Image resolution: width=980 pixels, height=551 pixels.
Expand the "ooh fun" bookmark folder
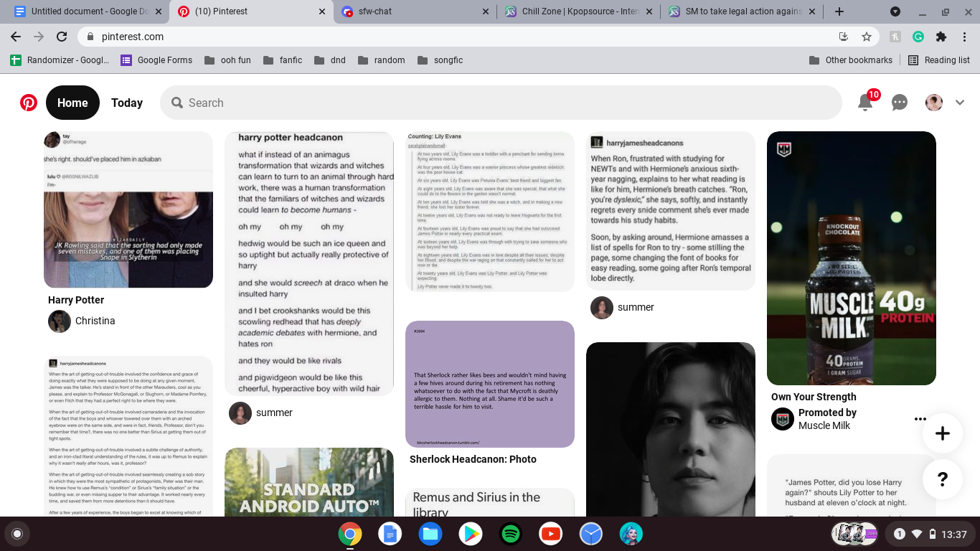coord(227,60)
